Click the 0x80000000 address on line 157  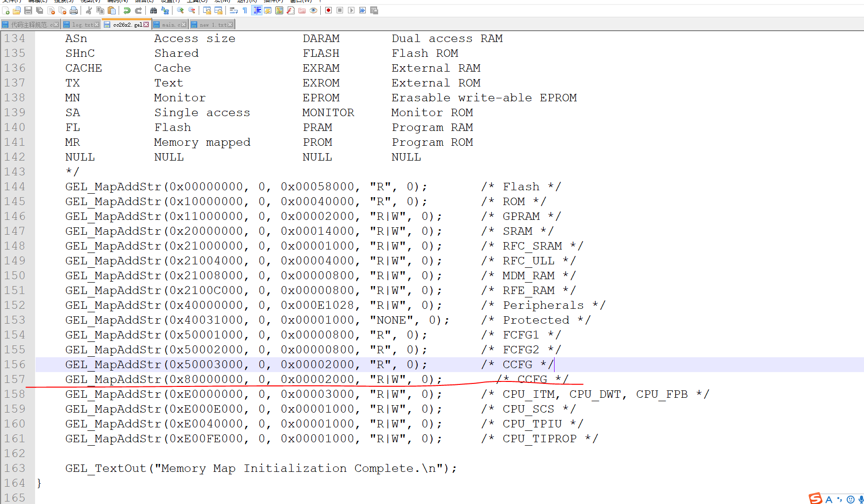[x=207, y=379]
